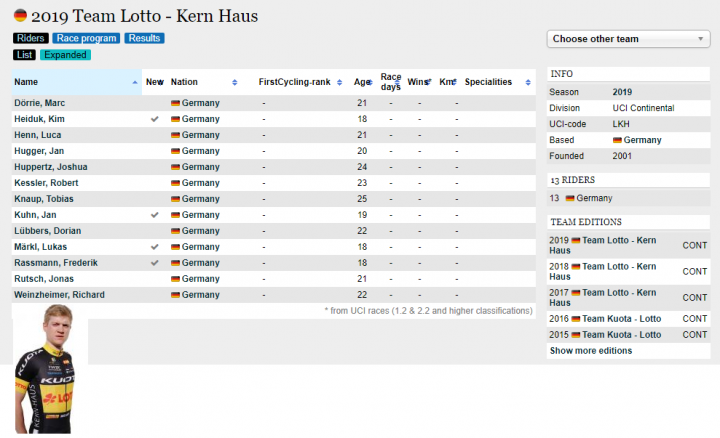
Task: Click the Germany flag in Dörrie, Marc row
Action: [x=175, y=103]
